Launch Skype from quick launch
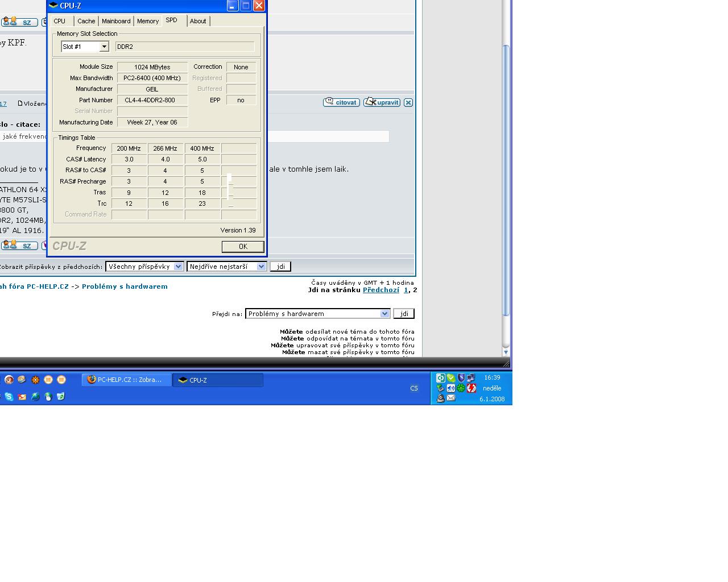 pyautogui.click(x=9, y=396)
